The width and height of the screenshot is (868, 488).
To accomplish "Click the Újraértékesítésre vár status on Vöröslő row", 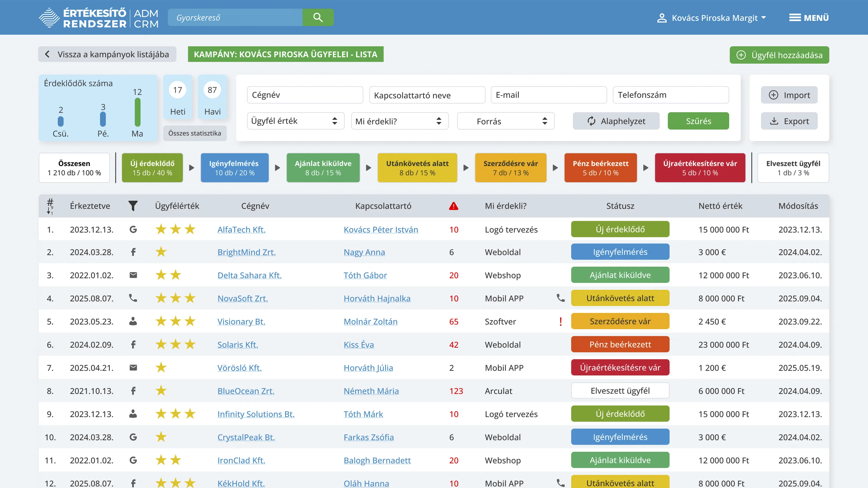I will (x=620, y=367).
